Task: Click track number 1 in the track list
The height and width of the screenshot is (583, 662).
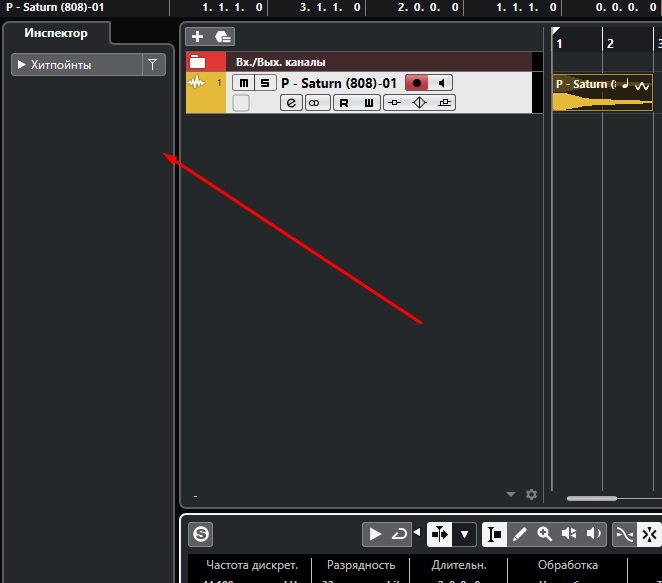Action: [219, 83]
